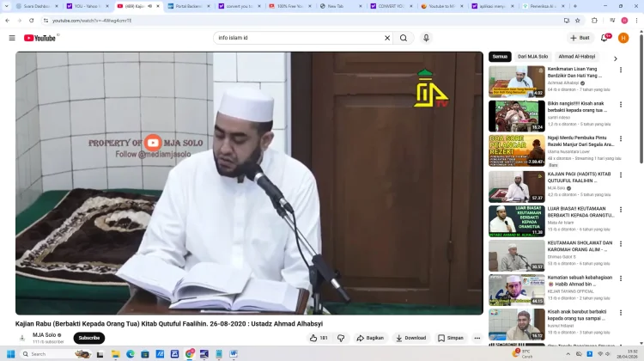The width and height of the screenshot is (644, 361).
Task: Reload the page in browser
Action: point(31,21)
